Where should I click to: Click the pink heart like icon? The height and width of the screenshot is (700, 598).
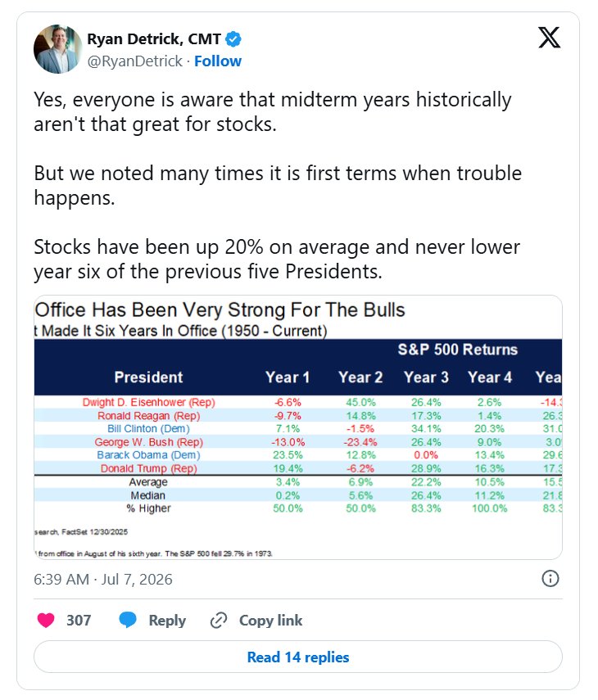(46, 620)
